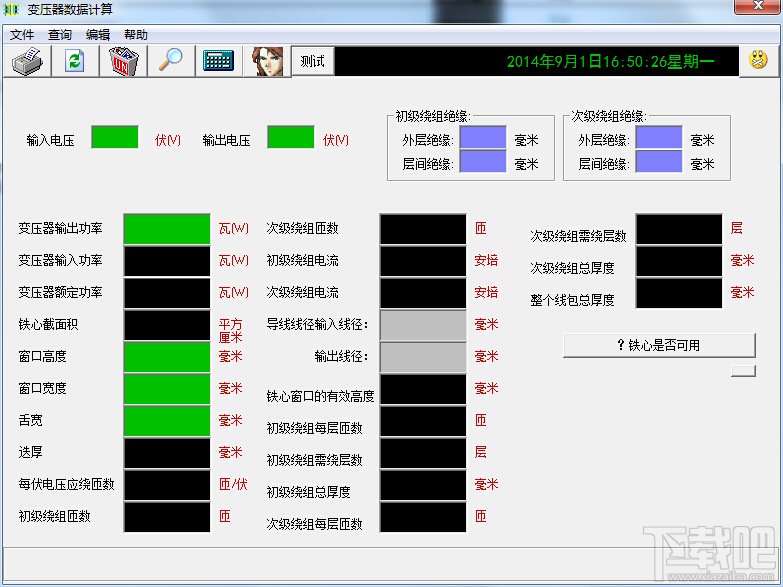Open the 编辑 menu
The image size is (783, 587).
coord(98,34)
